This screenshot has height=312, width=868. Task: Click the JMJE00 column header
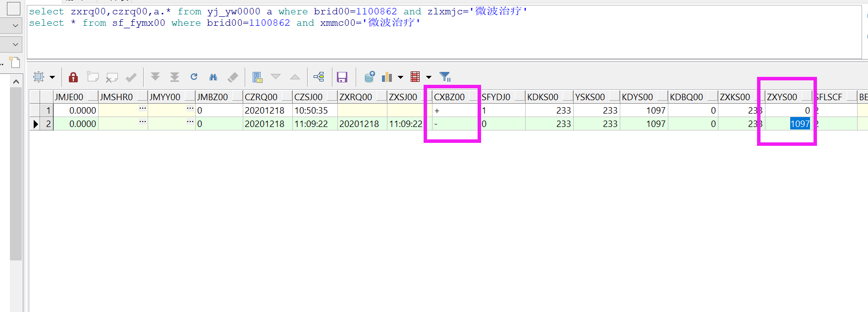click(x=75, y=97)
